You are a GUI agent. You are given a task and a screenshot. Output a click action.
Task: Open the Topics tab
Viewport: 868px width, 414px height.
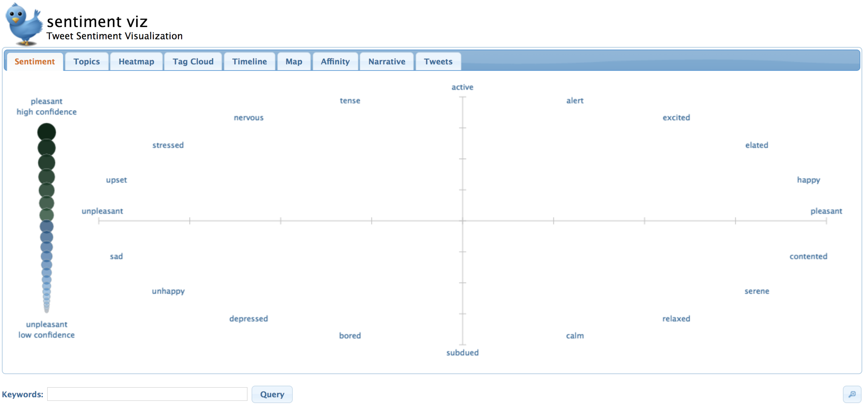pos(86,61)
